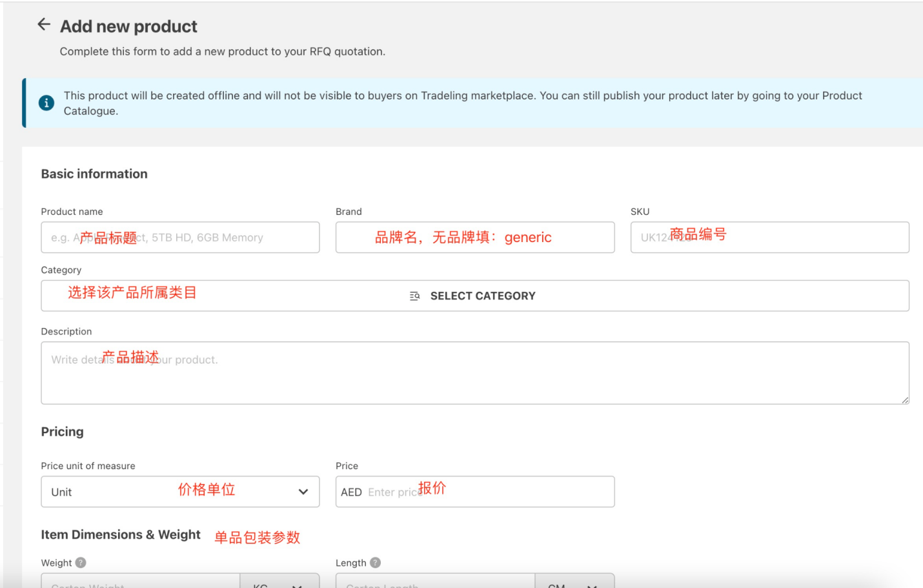Click into the Brand text field
The height and width of the screenshot is (588, 923).
(x=474, y=238)
